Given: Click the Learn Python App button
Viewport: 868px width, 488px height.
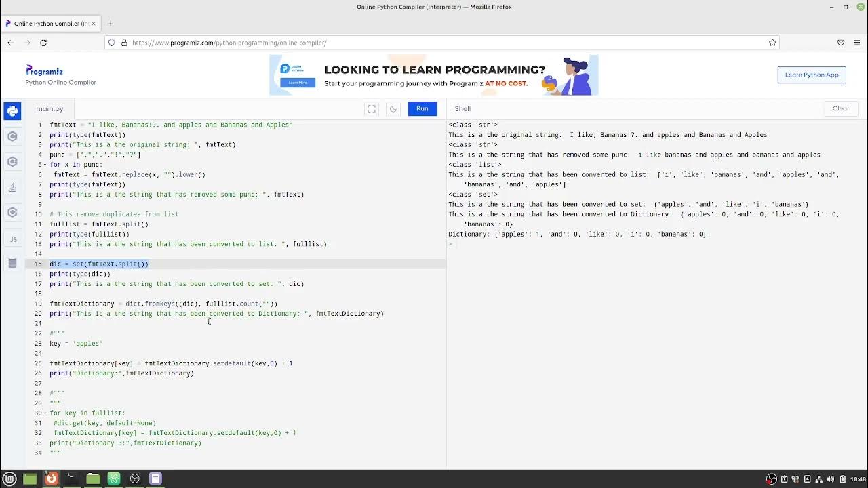Looking at the screenshot, I should 812,75.
